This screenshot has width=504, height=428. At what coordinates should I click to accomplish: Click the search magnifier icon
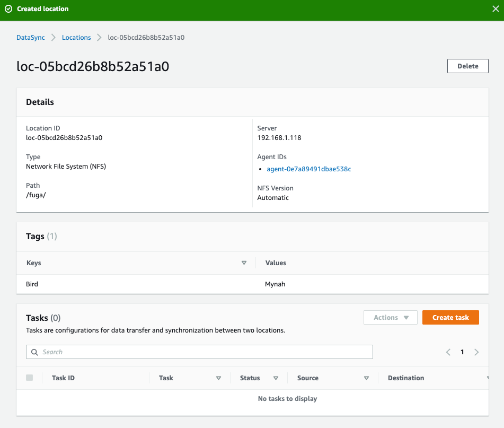coord(34,352)
